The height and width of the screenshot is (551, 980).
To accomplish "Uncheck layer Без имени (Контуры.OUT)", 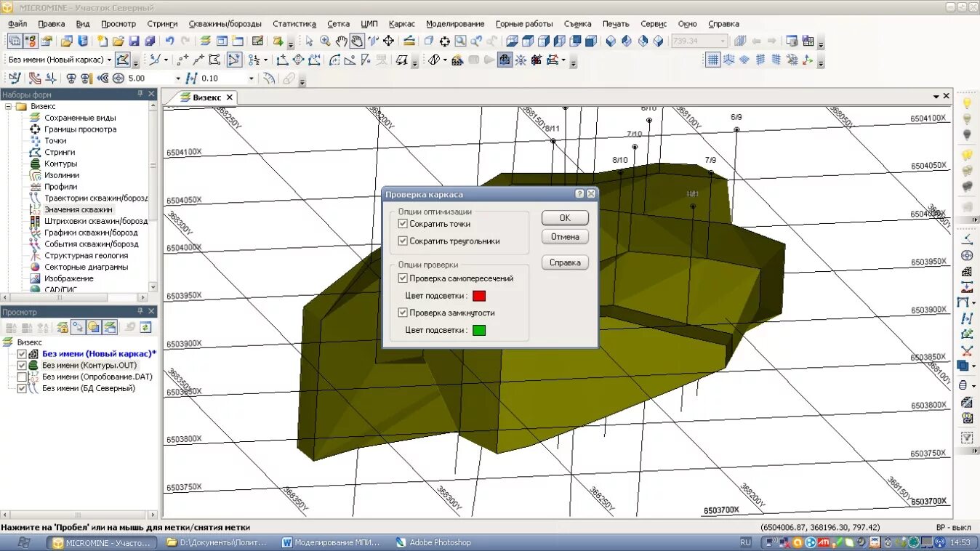I will click(22, 366).
